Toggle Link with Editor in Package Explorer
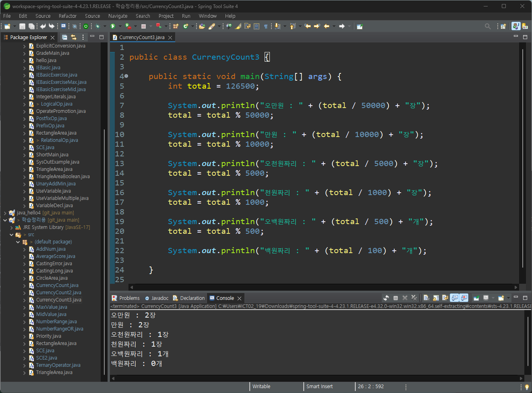Screen dimensions: 532x393 (74, 37)
